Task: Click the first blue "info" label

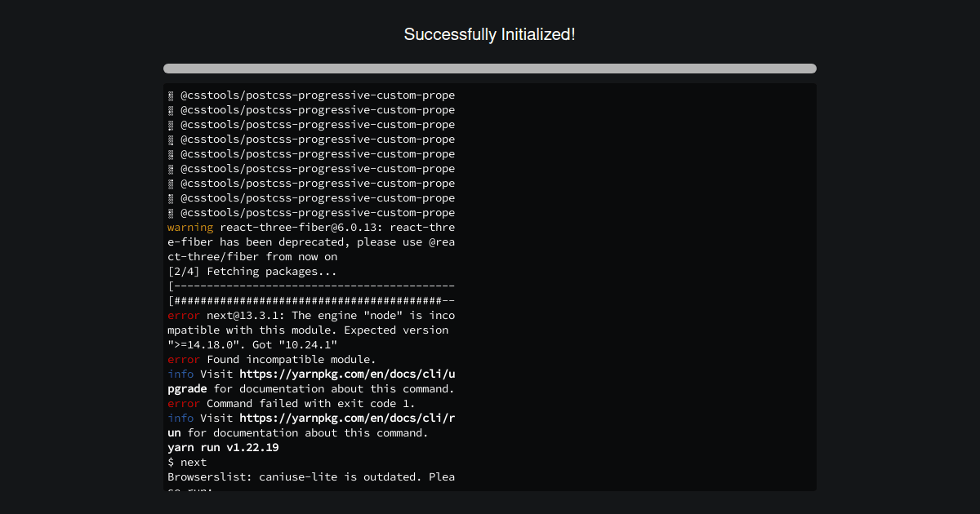Action: point(180,374)
